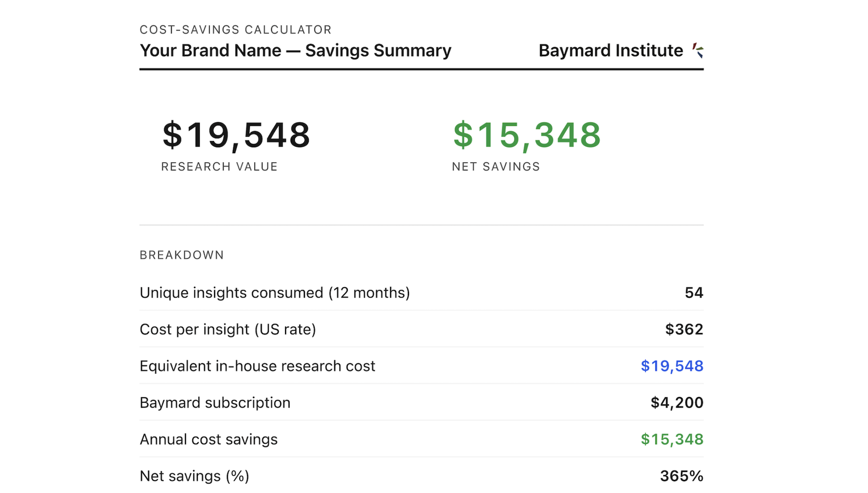This screenshot has height=493, width=868.
Task: Click the green $15,348 annual savings value
Action: (x=672, y=439)
